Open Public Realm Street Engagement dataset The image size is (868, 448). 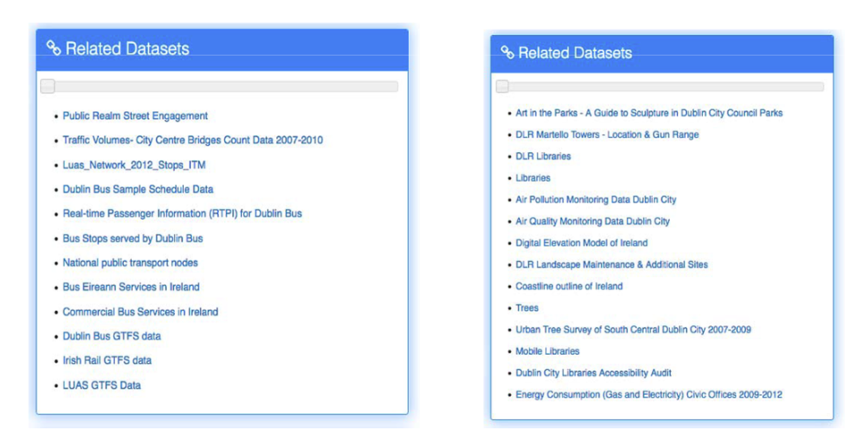click(x=135, y=116)
